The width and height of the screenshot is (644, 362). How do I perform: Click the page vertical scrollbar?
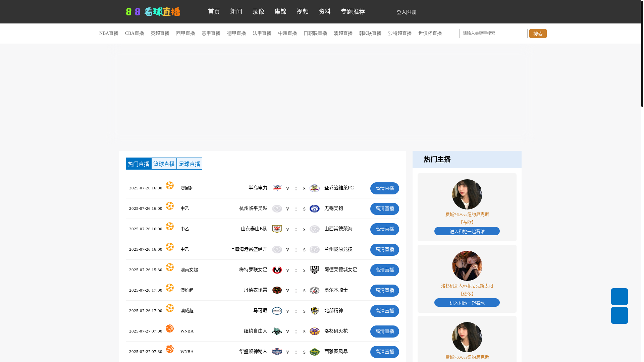click(642, 54)
